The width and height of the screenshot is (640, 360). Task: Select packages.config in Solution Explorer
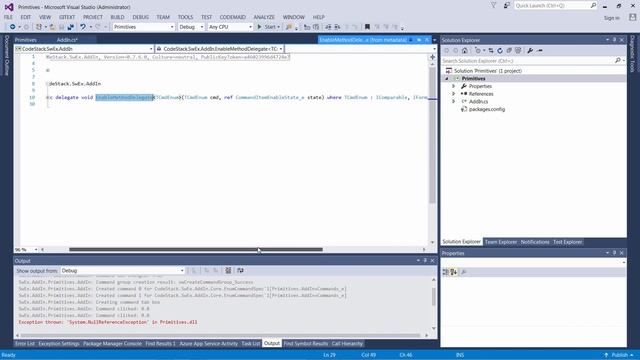tap(487, 109)
